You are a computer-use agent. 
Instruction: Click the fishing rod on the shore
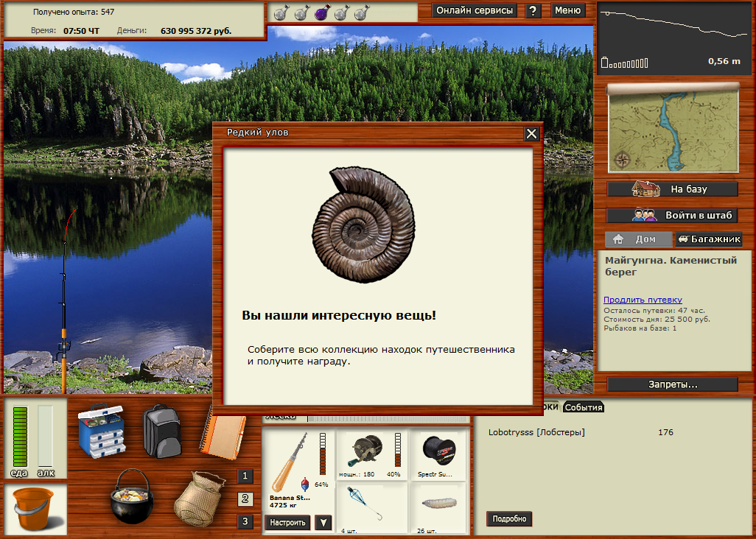[65, 301]
